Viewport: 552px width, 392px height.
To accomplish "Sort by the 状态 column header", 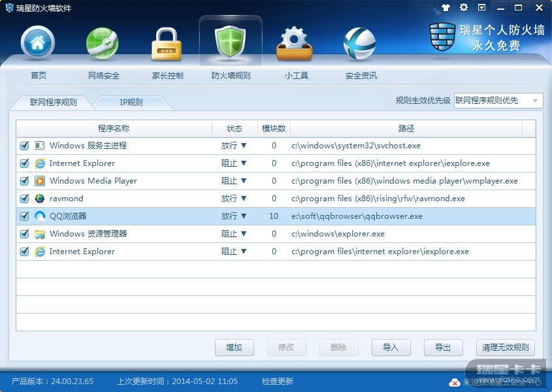I will click(235, 129).
